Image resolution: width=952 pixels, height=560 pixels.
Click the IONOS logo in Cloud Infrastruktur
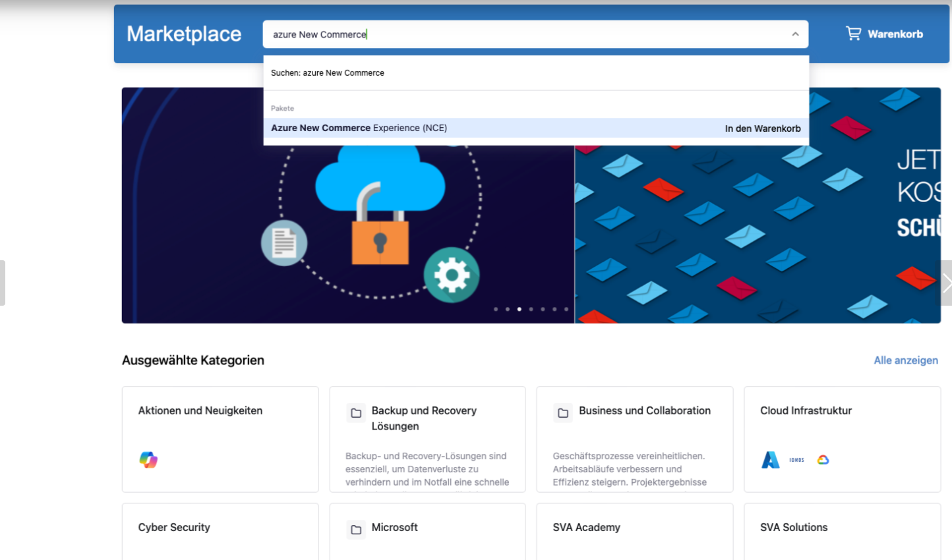(x=796, y=460)
